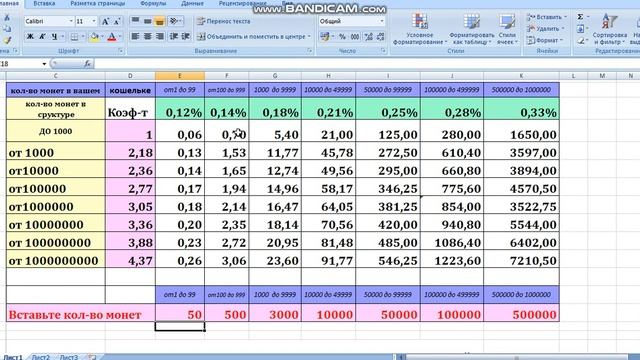
Task: Open the Общий number format dropdown
Action: click(382, 21)
